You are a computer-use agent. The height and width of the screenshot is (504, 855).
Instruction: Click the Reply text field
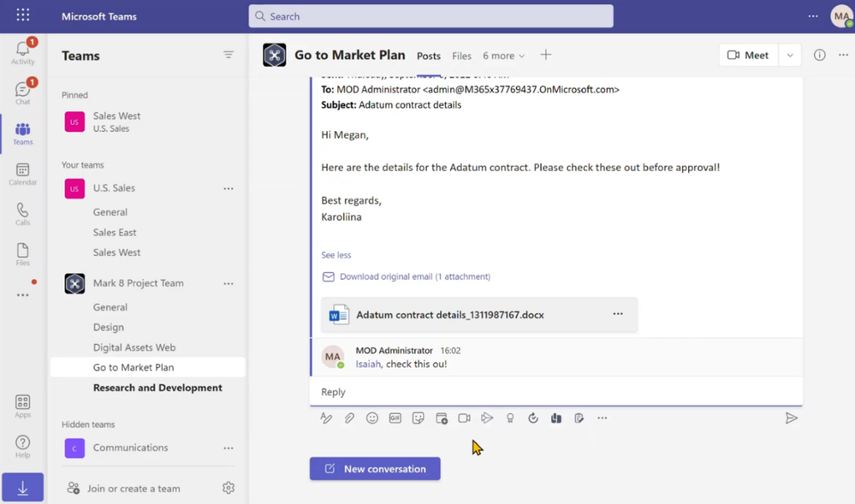[555, 392]
